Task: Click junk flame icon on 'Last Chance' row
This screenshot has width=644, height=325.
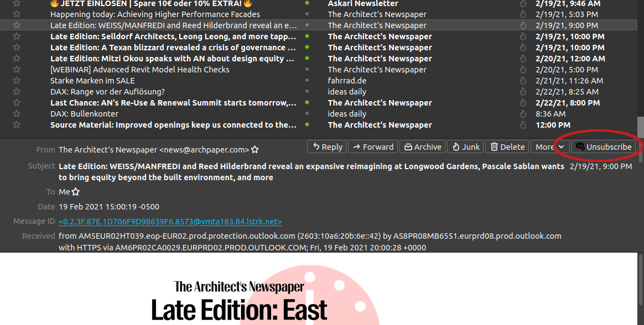Action: pyautogui.click(x=523, y=103)
